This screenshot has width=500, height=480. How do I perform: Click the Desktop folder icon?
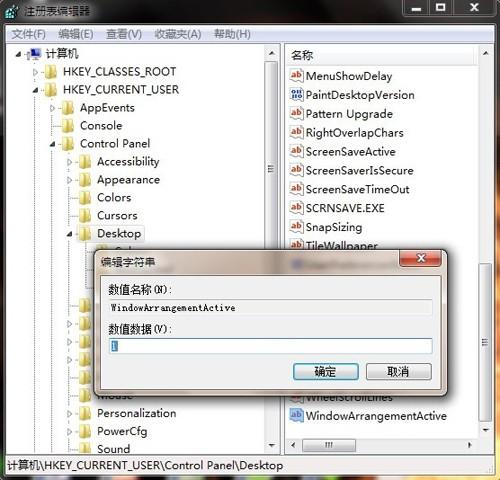(x=85, y=234)
